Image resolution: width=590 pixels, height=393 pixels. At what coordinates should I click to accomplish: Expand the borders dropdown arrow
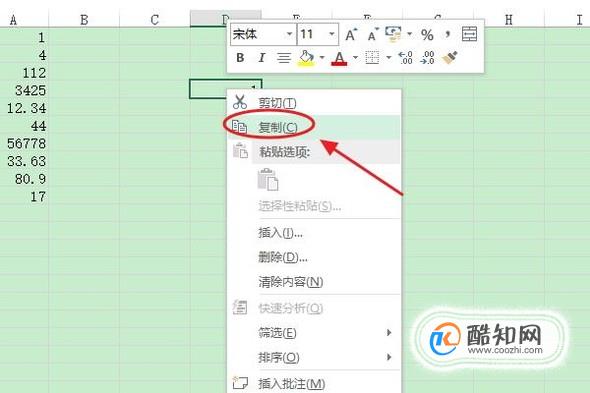[x=389, y=58]
